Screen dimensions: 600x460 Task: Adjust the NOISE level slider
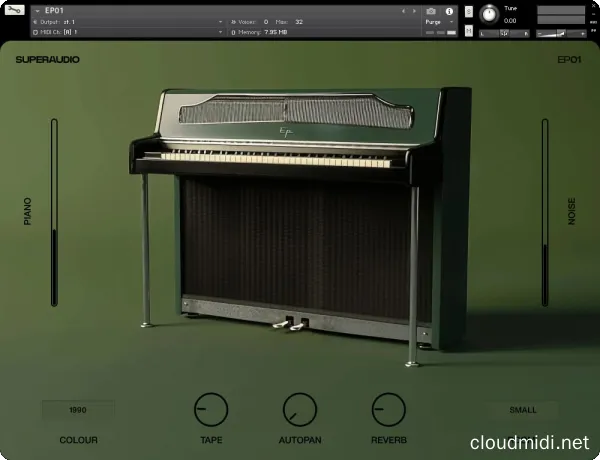545,213
